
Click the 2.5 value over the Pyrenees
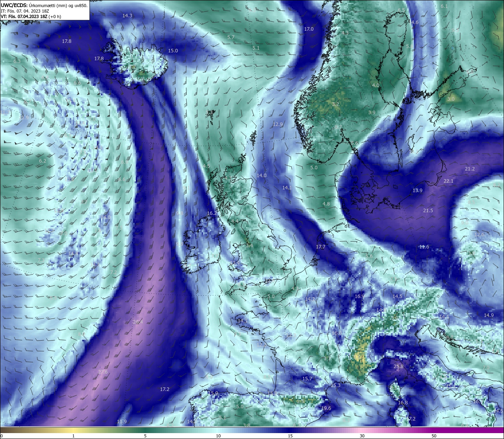click(x=300, y=401)
